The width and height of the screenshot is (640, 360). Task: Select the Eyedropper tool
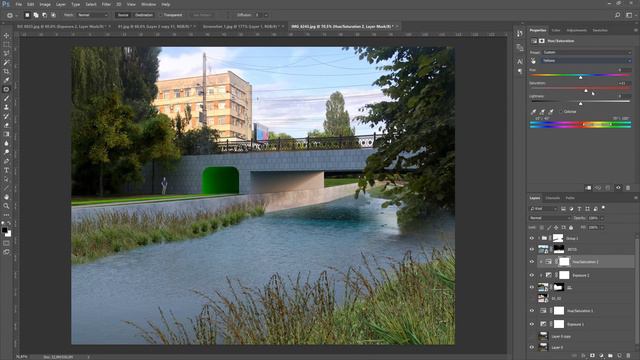click(x=6, y=80)
